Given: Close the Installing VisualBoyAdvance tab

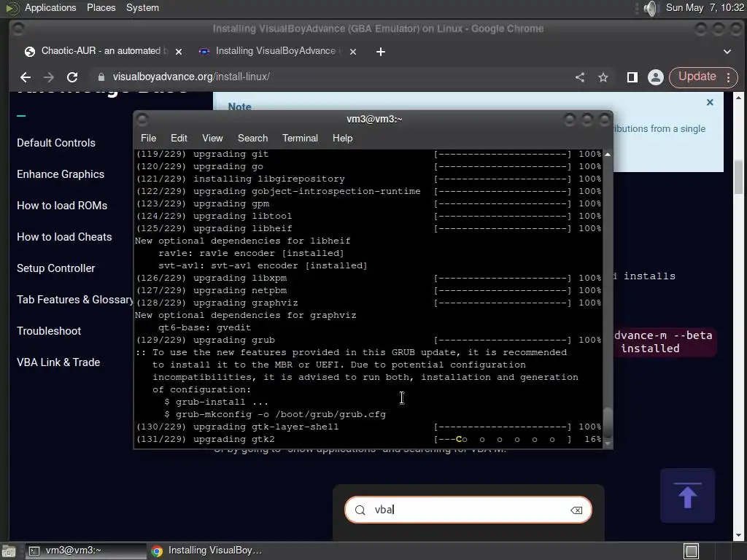Looking at the screenshot, I should pyautogui.click(x=353, y=52).
